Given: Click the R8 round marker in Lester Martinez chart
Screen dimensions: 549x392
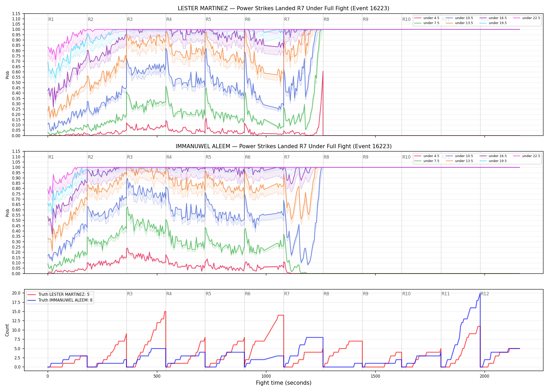Looking at the screenshot, I should [x=326, y=19].
